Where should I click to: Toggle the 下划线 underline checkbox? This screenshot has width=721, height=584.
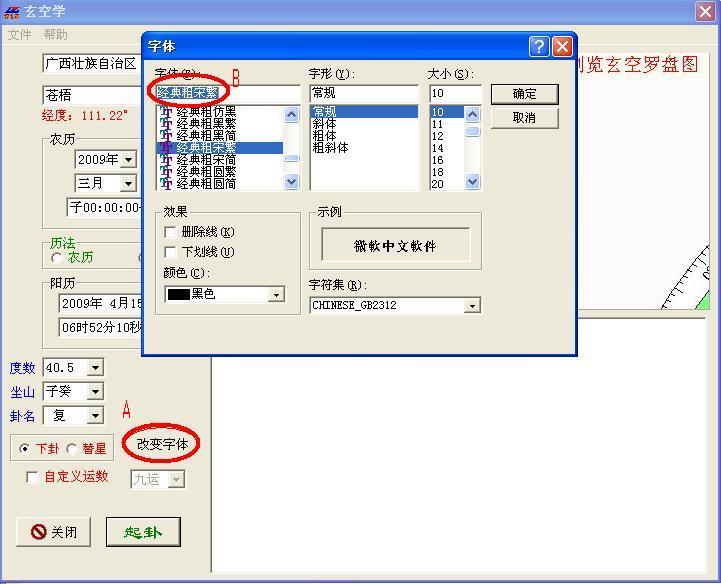click(x=171, y=252)
